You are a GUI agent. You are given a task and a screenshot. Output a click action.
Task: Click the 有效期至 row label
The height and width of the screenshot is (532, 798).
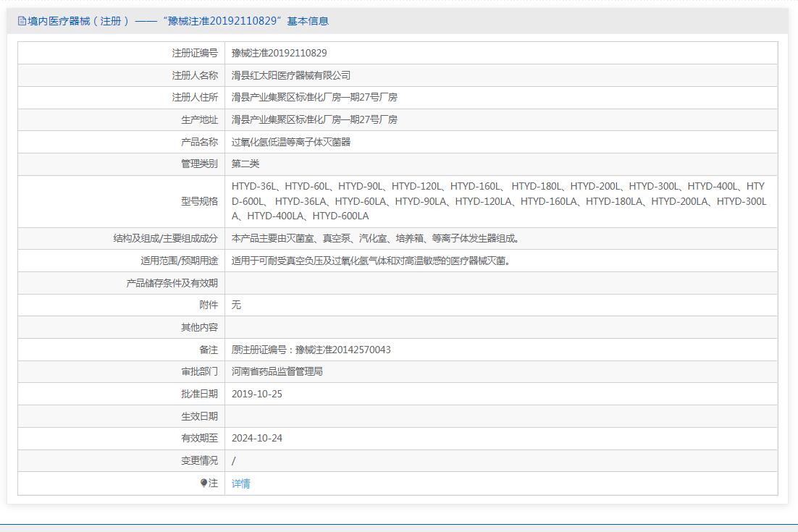[x=199, y=438]
